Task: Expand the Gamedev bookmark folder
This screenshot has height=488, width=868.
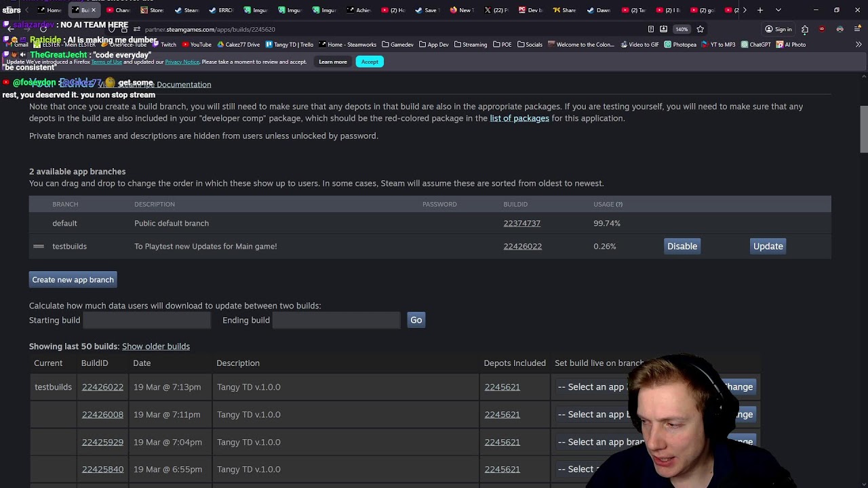Action: (397, 45)
